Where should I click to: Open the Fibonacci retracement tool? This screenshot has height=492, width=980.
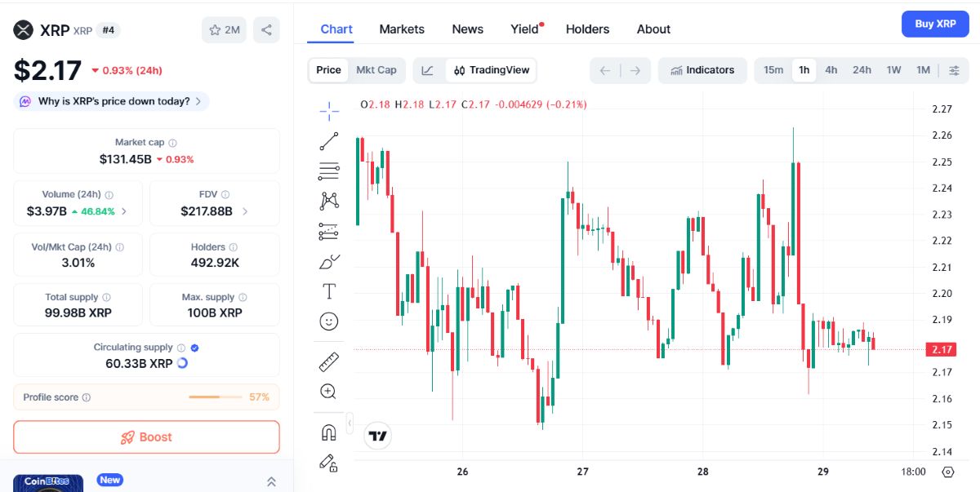click(x=329, y=171)
